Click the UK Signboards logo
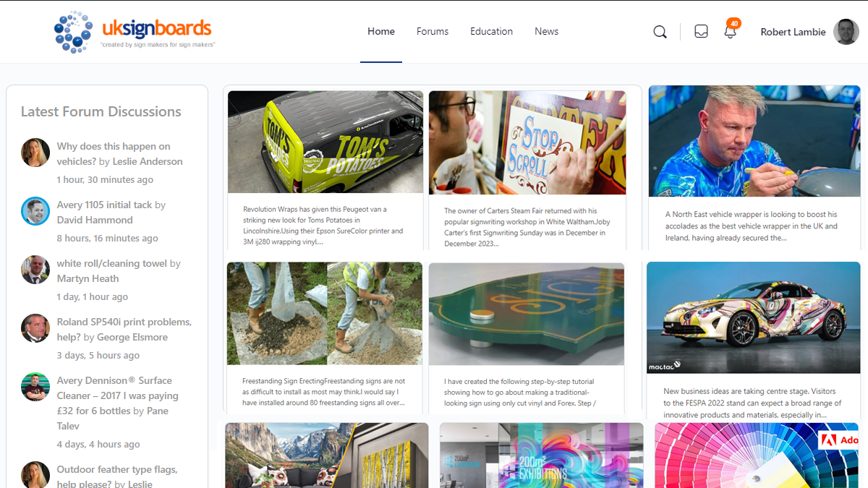The width and height of the screenshot is (868, 488). coord(134,32)
